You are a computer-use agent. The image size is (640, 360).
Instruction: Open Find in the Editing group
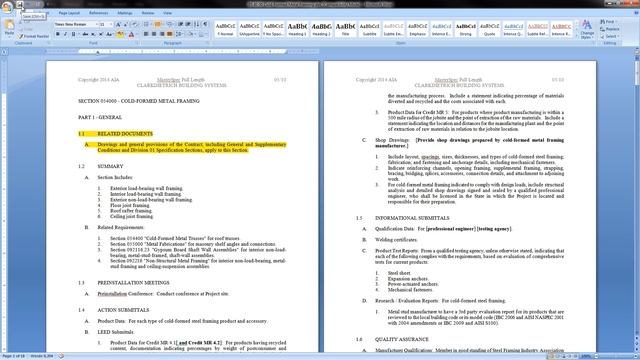(x=608, y=22)
